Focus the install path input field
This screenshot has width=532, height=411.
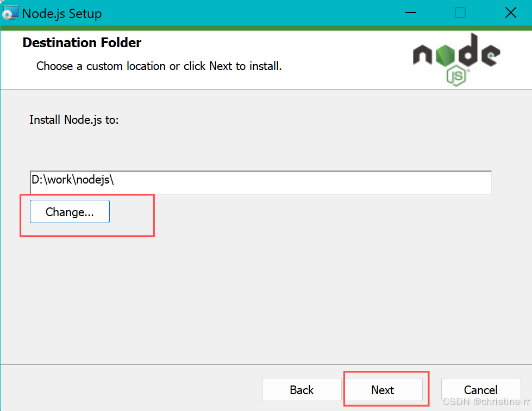tap(261, 182)
